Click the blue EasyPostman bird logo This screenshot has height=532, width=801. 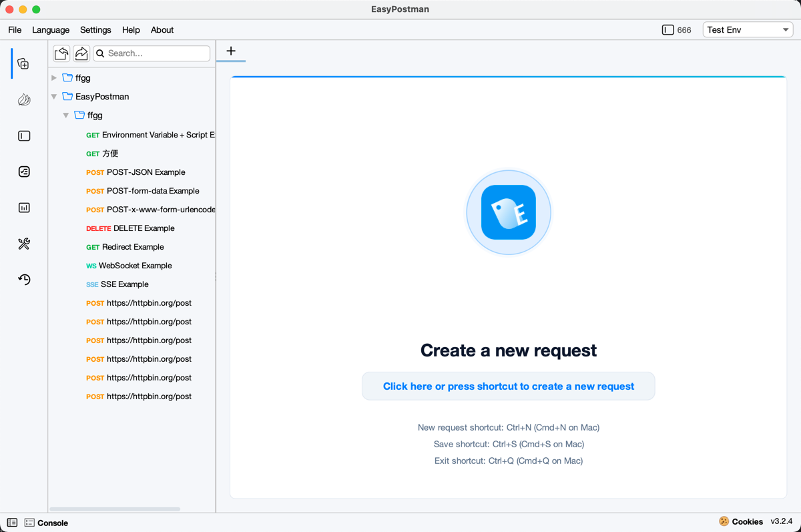pyautogui.click(x=509, y=212)
